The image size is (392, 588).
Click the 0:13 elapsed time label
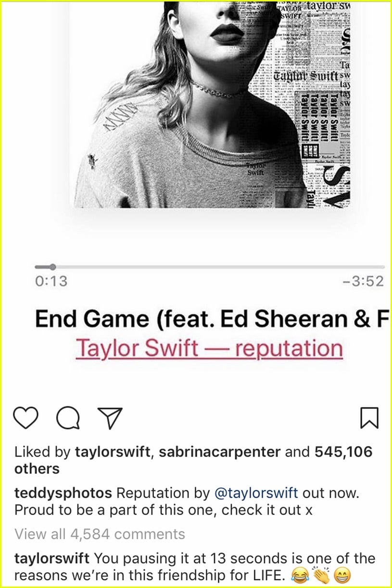tap(51, 281)
